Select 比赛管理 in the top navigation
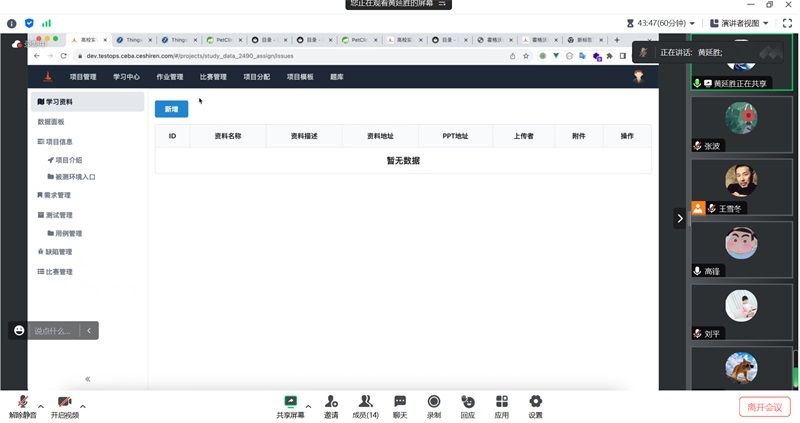The height and width of the screenshot is (423, 800). [213, 76]
